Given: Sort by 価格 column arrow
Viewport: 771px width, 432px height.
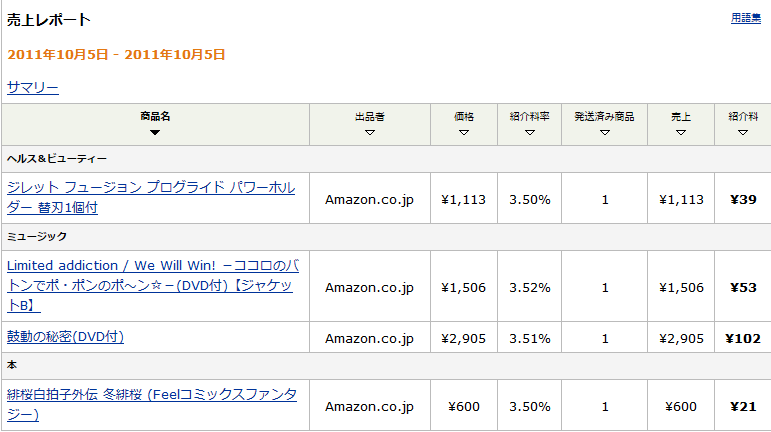Looking at the screenshot, I should pyautogui.click(x=464, y=132).
